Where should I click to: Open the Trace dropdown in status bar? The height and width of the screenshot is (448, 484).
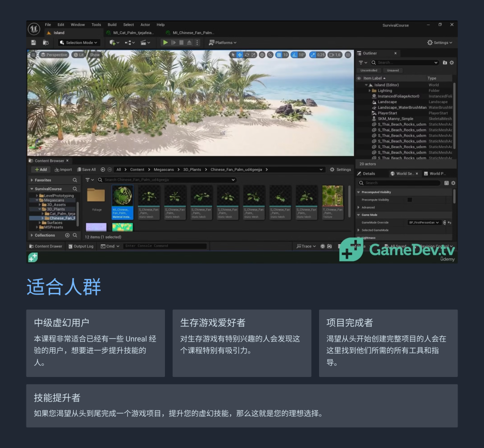306,246
